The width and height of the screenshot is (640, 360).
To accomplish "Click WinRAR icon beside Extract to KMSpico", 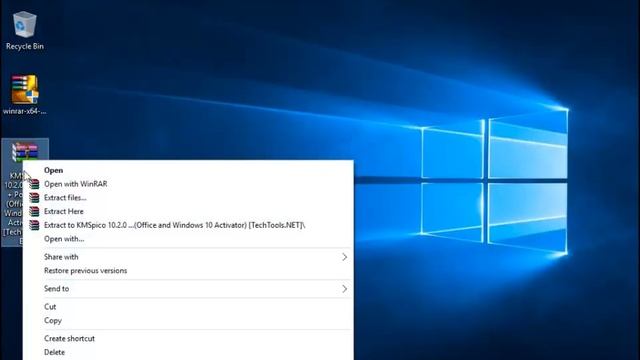I will (35, 225).
